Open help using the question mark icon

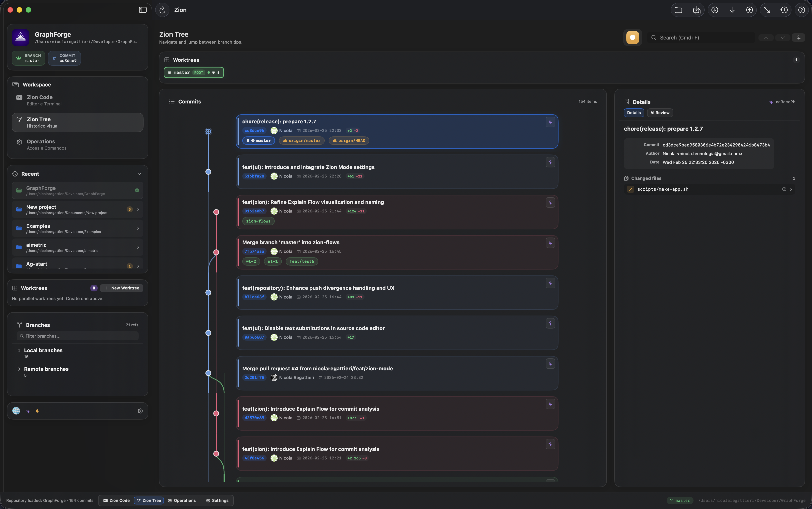pos(802,10)
